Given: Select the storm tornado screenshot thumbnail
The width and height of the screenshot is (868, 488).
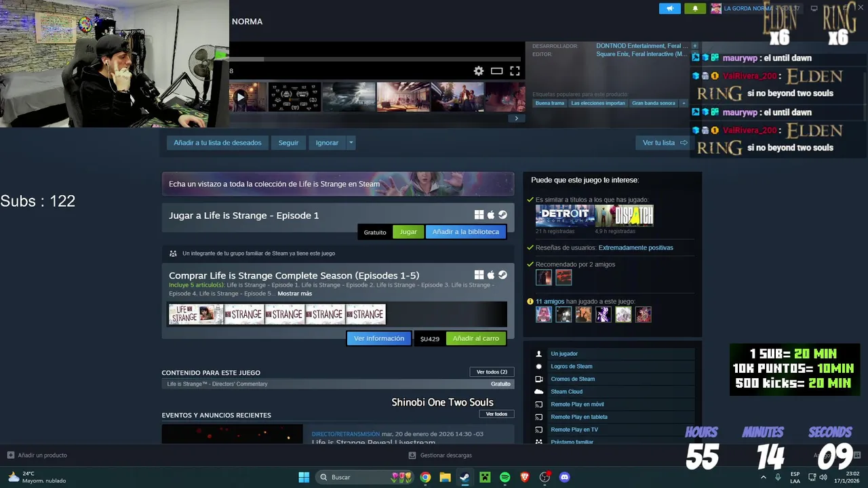Looking at the screenshot, I should pos(349,97).
